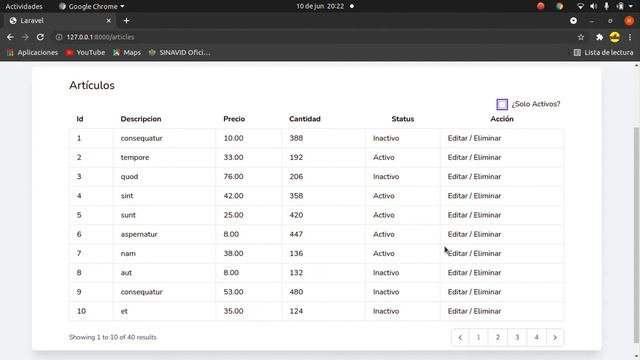Image resolution: width=640 pixels, height=360 pixels.
Task: Click the red recording tray icon
Action: click(540, 6)
